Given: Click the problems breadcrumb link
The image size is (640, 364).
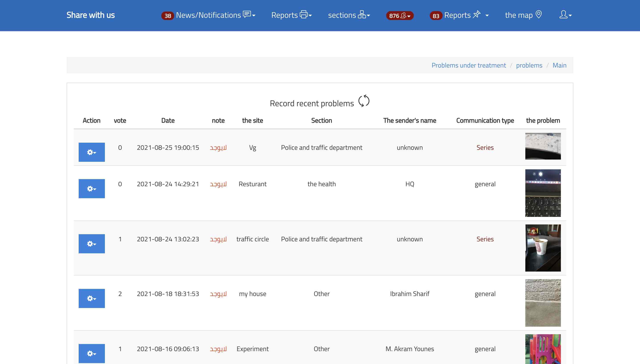Looking at the screenshot, I should click(x=529, y=65).
